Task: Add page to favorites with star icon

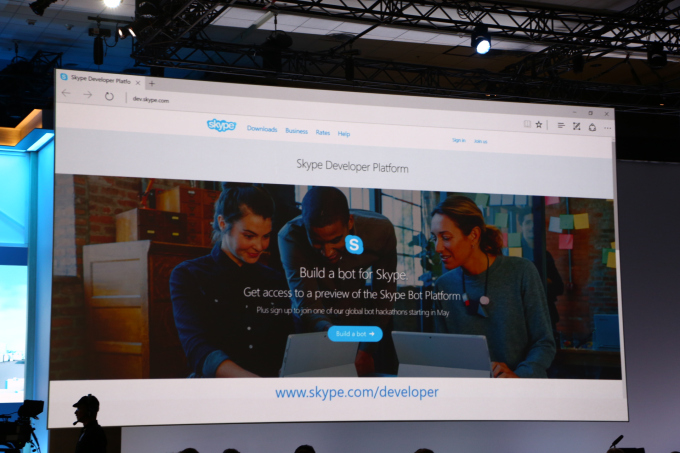Action: [539, 125]
